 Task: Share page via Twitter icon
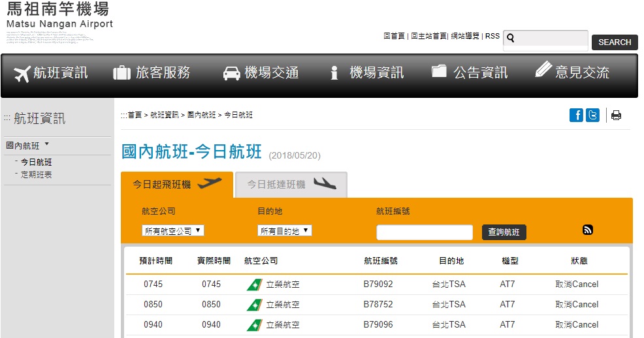point(592,115)
